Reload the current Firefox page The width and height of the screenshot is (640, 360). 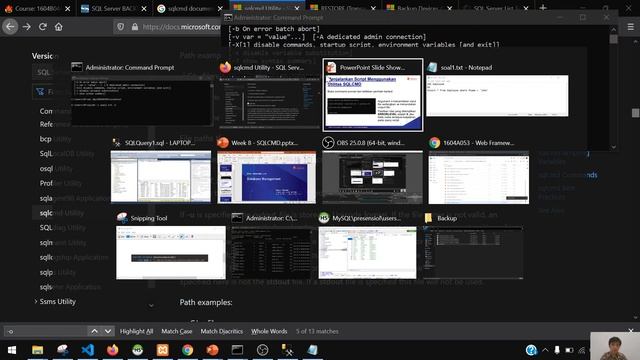(x=42, y=27)
